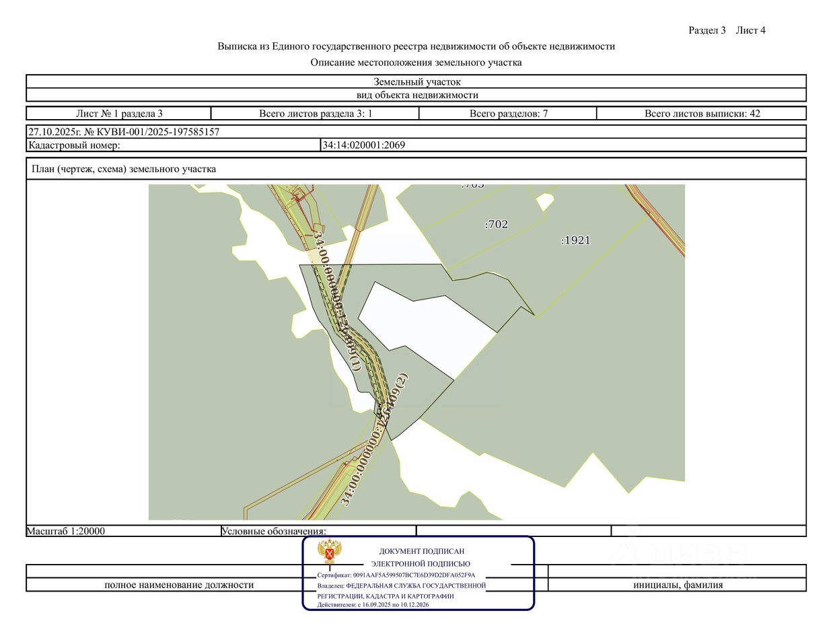Click the 'Раздел 3 Лист 4' header text

coord(727,30)
